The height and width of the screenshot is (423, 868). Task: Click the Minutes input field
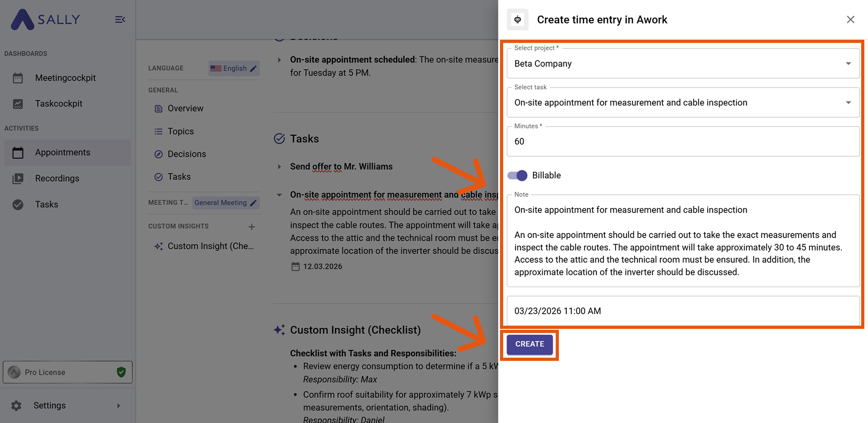pos(683,142)
